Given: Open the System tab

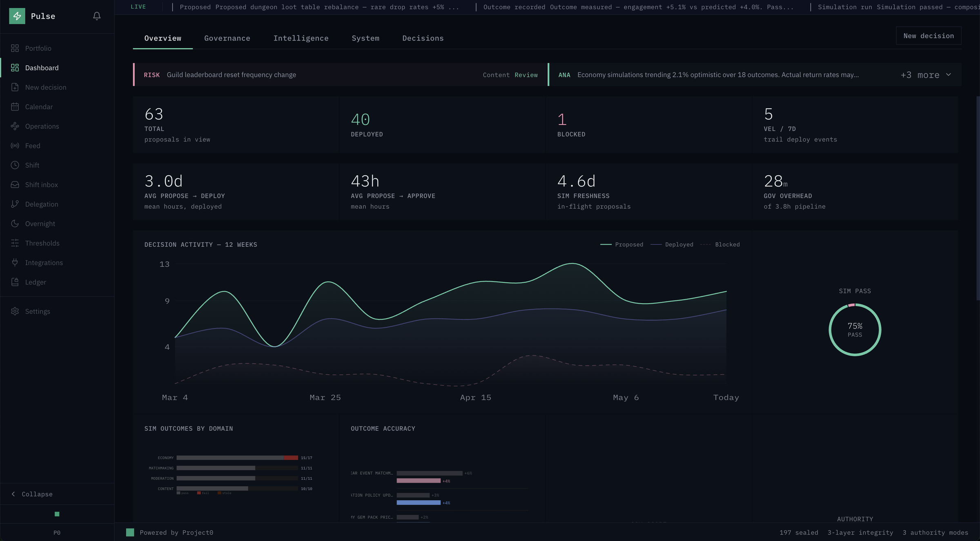Looking at the screenshot, I should tap(365, 38).
